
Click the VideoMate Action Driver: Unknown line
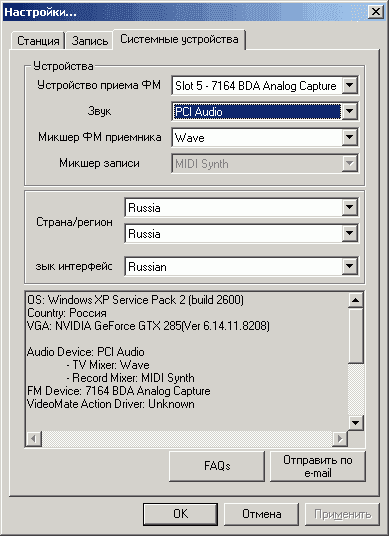(111, 404)
